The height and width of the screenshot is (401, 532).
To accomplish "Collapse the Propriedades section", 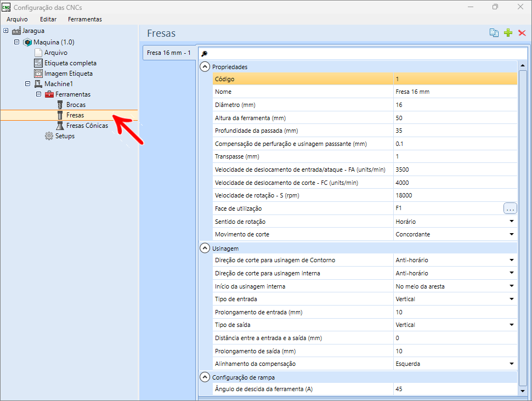I will [205, 67].
